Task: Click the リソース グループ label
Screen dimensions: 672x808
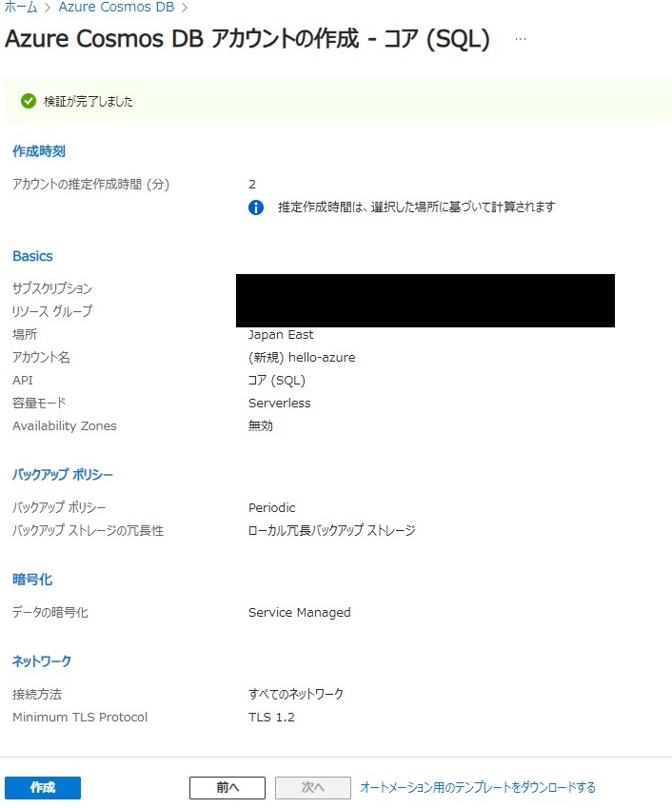Action: click(52, 311)
